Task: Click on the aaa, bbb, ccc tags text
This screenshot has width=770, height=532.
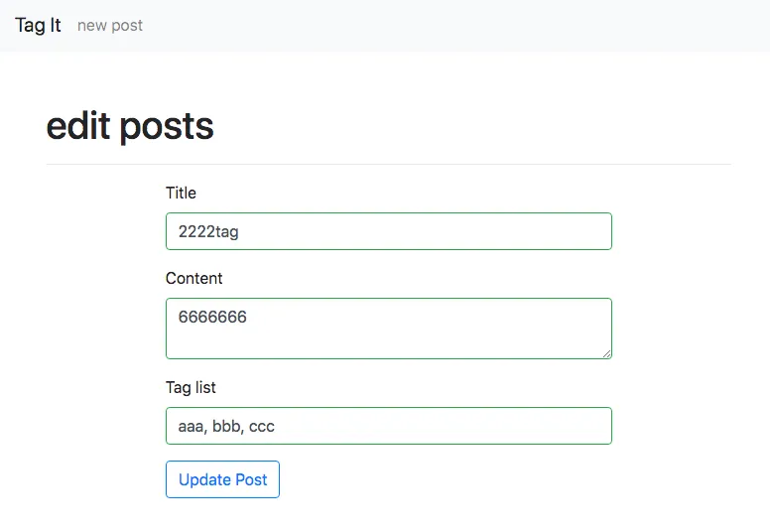Action: 226,427
